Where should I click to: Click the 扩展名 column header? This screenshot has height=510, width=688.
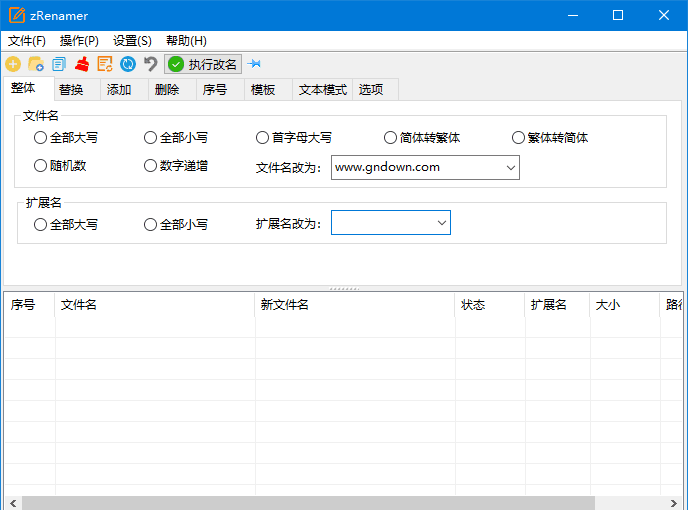tap(558, 305)
